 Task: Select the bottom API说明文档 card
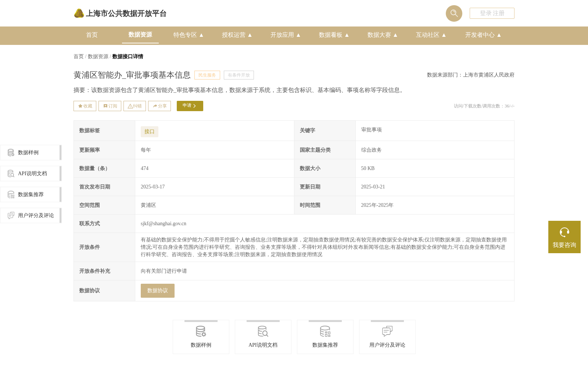coord(263,337)
